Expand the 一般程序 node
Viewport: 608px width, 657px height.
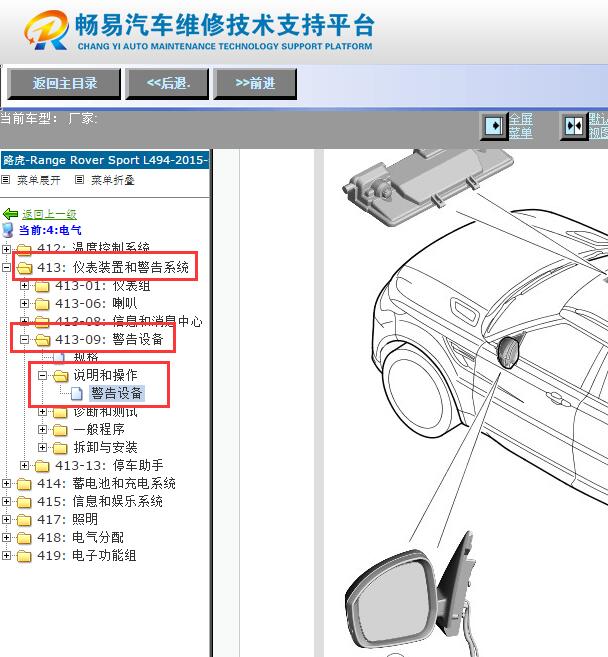pos(42,429)
